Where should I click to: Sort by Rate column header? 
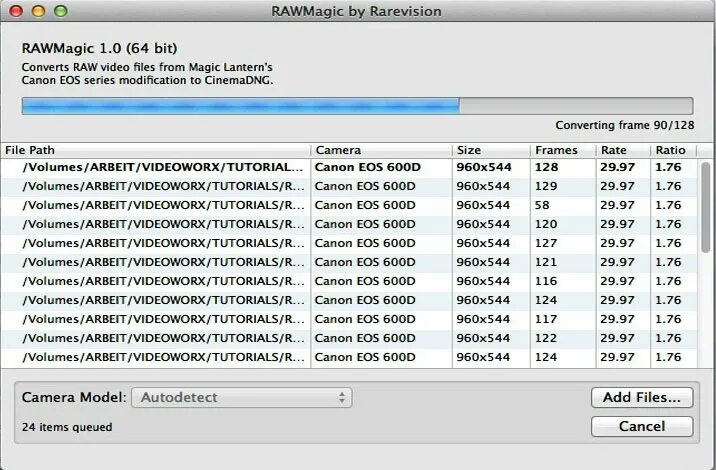pos(623,150)
